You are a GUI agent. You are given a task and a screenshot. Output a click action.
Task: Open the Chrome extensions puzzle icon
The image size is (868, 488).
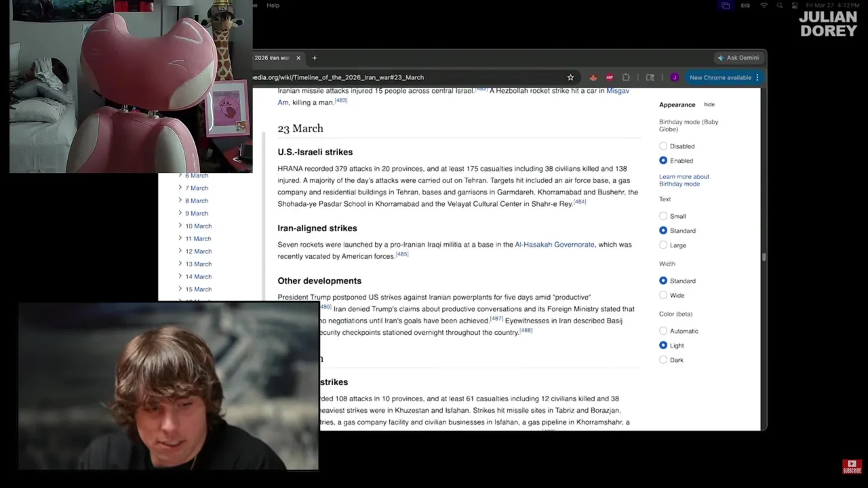coord(626,77)
